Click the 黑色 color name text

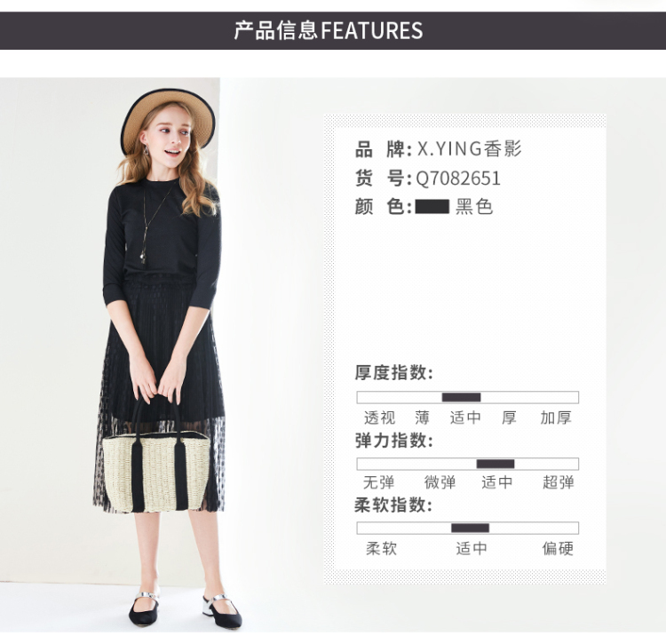click(474, 207)
